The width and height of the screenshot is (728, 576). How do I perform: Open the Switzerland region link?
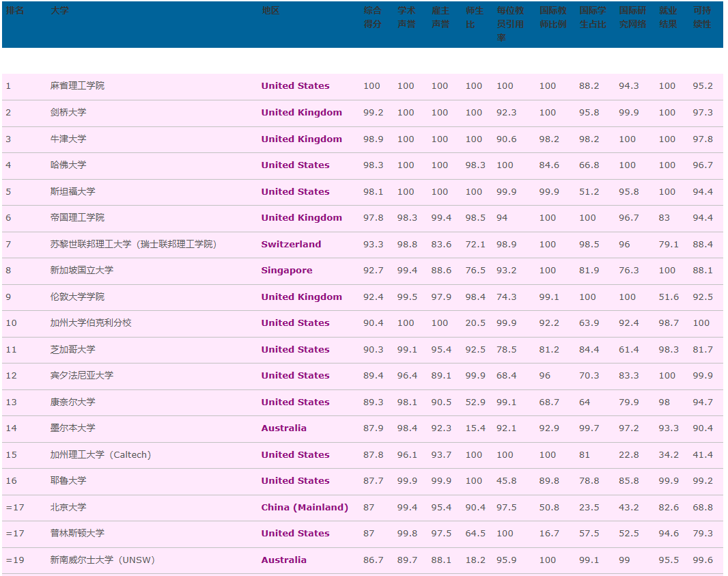coord(291,244)
